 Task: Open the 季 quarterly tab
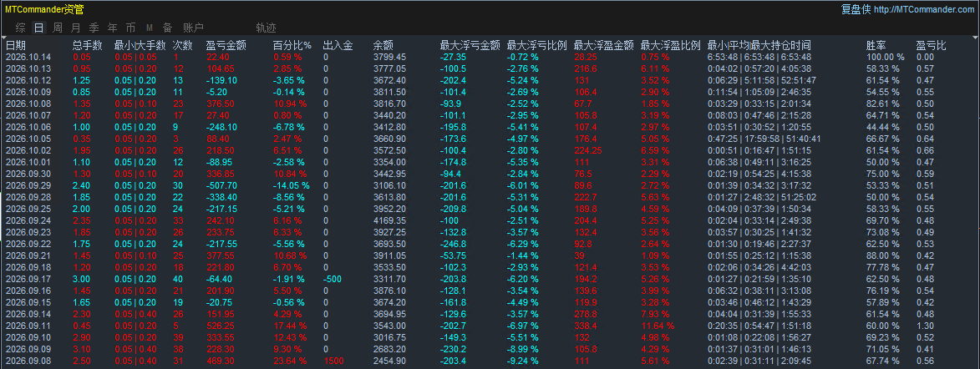click(x=94, y=28)
